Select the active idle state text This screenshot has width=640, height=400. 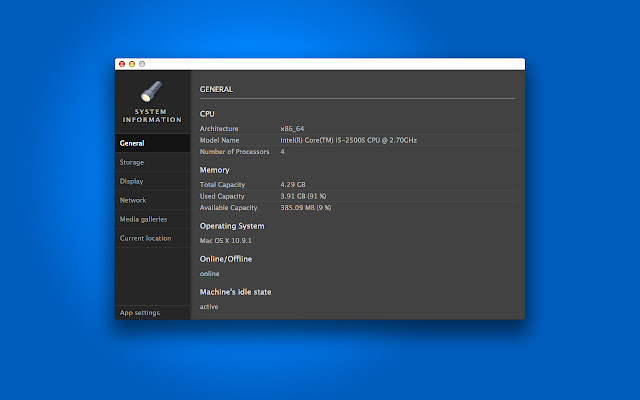click(209, 307)
